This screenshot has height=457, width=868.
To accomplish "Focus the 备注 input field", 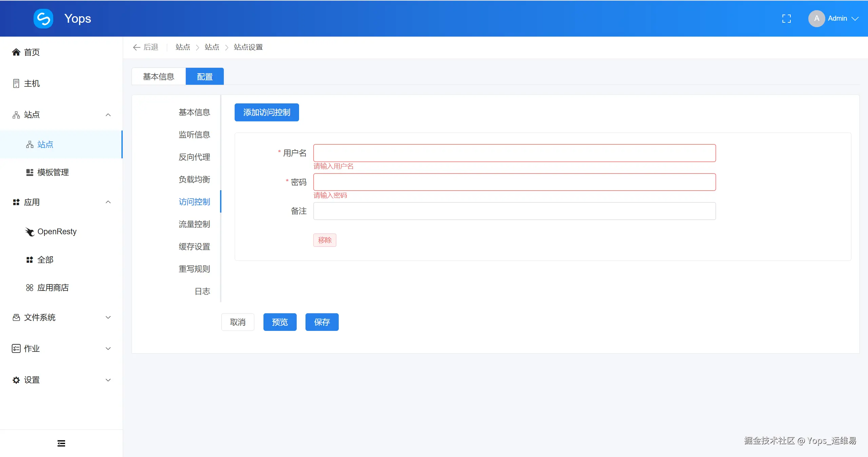I will click(x=515, y=211).
